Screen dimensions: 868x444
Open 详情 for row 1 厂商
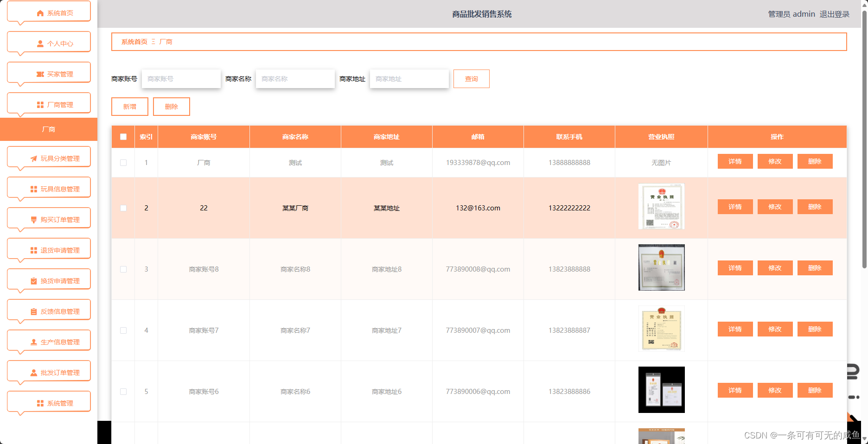click(735, 161)
